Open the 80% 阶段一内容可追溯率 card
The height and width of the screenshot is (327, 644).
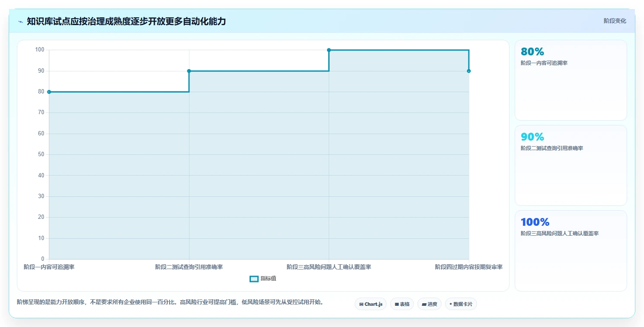570,80
